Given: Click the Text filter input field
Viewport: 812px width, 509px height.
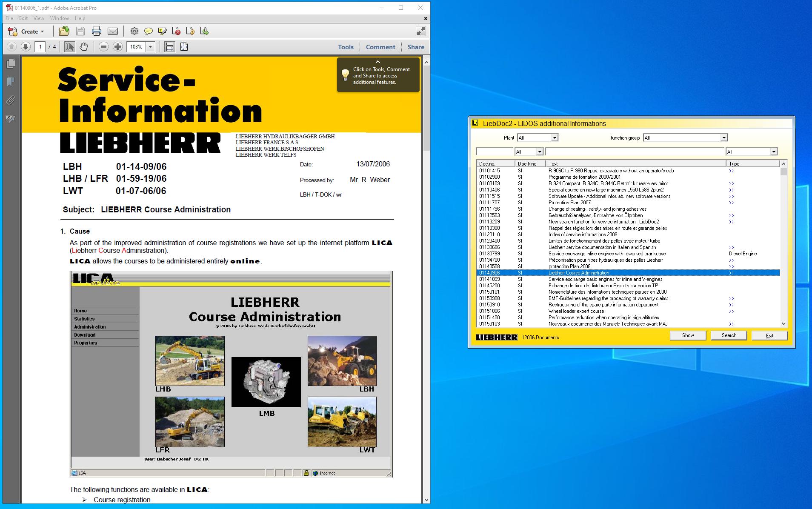Looking at the screenshot, I should tap(635, 152).
